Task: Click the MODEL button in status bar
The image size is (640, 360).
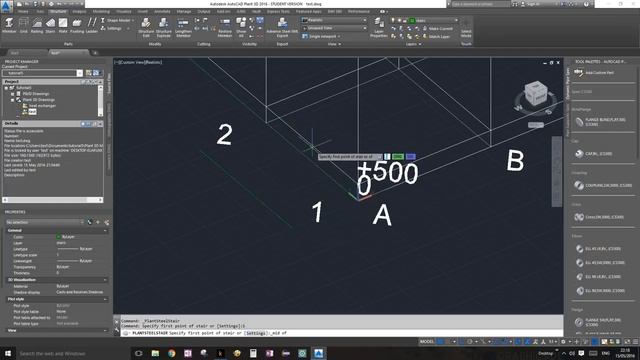Action: tap(427, 342)
